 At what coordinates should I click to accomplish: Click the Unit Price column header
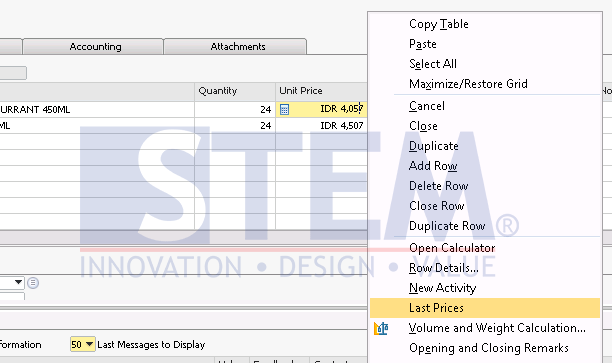click(322, 91)
